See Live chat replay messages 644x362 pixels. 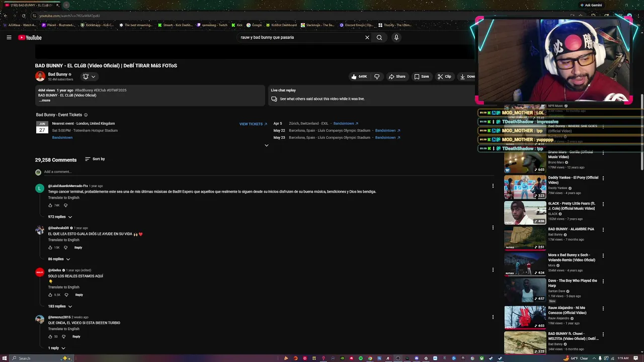(322, 99)
